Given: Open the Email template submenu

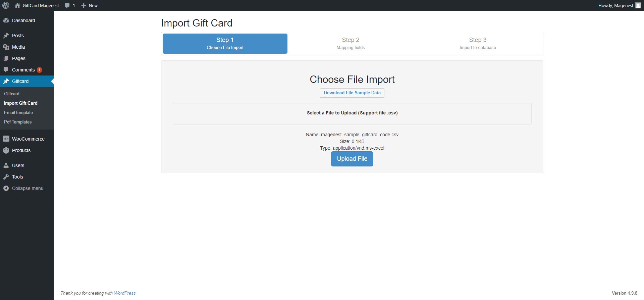Looking at the screenshot, I should pos(18,113).
